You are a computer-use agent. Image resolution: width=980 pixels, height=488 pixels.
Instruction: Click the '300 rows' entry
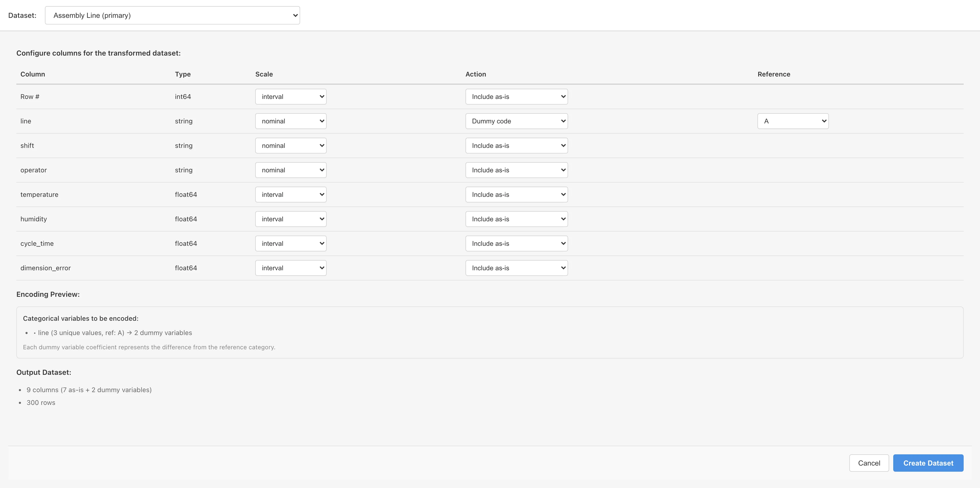point(41,403)
